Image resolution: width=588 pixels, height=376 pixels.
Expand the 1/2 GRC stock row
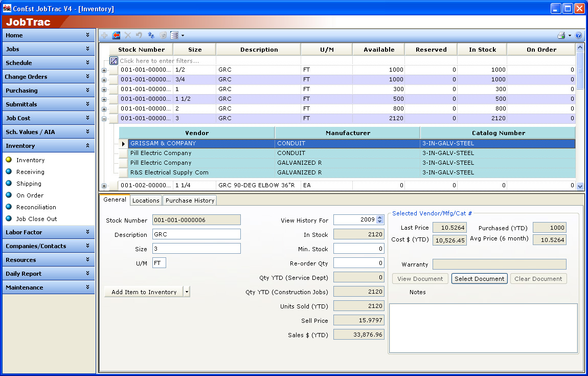point(104,70)
